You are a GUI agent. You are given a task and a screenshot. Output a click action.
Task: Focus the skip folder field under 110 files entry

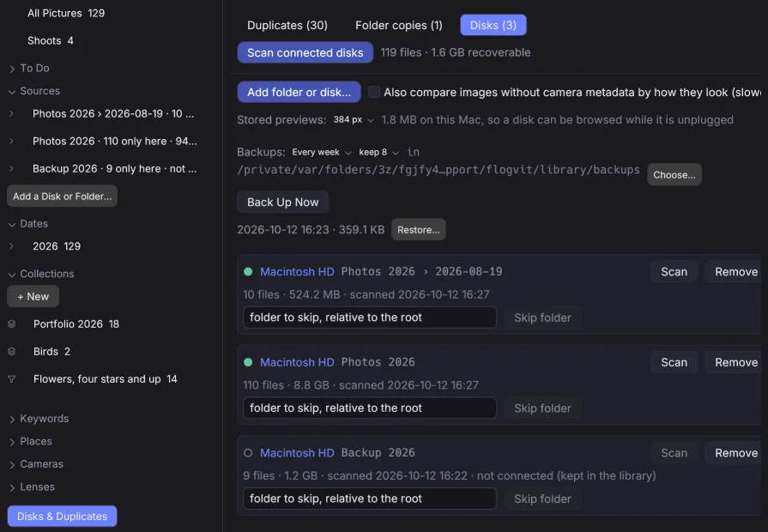(370, 408)
